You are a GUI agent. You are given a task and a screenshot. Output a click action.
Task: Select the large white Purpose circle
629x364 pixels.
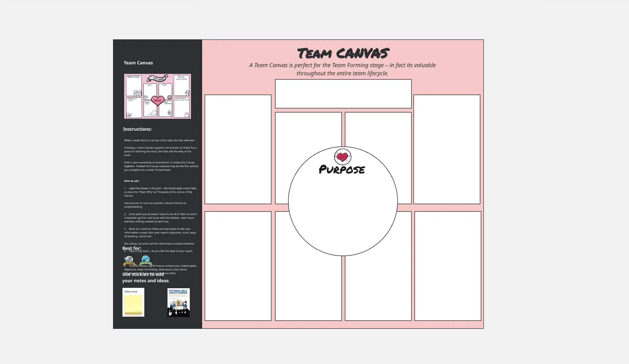(x=343, y=201)
